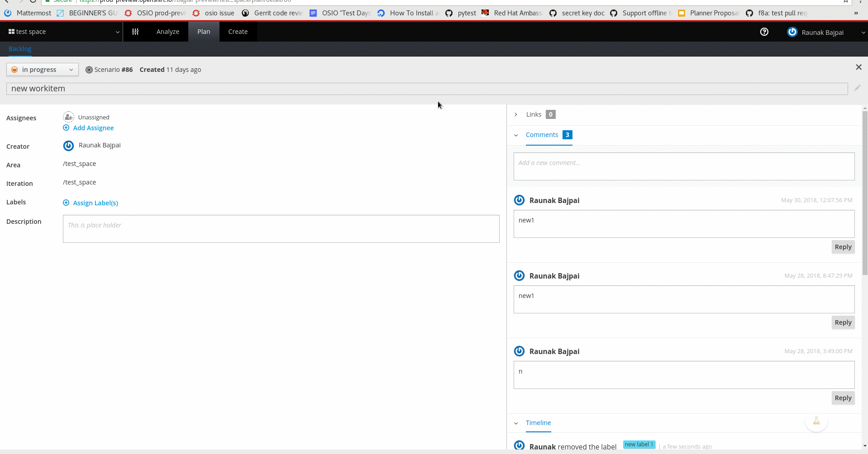Click the help question mark icon
Image resolution: width=868 pixels, height=454 pixels.
[764, 32]
